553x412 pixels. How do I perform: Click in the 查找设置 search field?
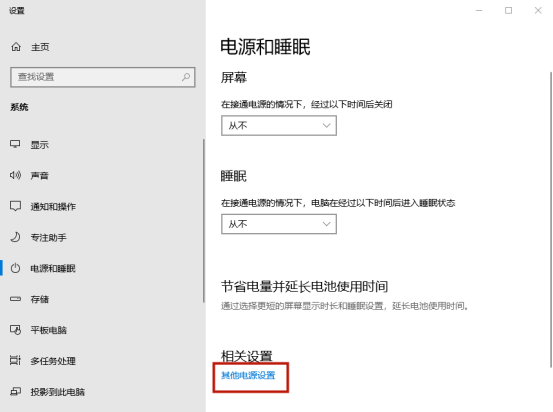[103, 77]
